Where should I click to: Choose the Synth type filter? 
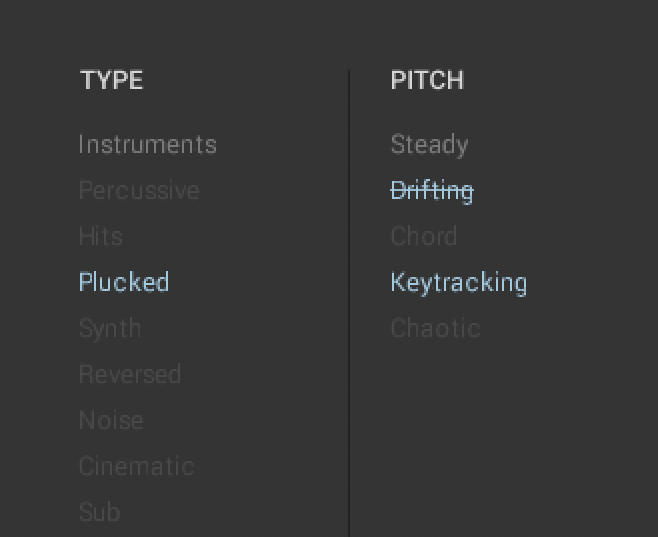(x=110, y=329)
